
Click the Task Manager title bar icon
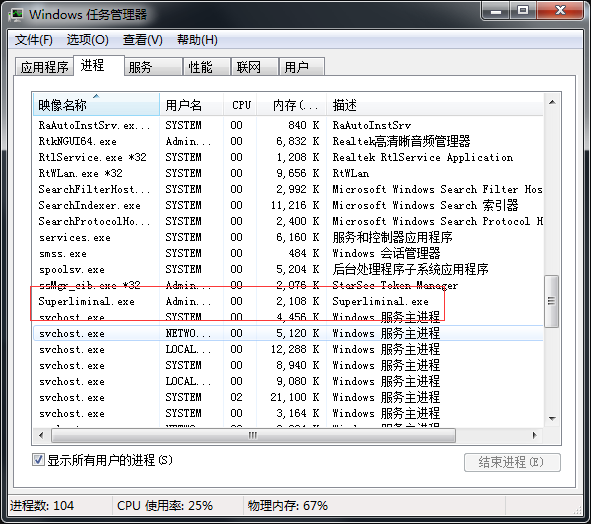tap(17, 15)
